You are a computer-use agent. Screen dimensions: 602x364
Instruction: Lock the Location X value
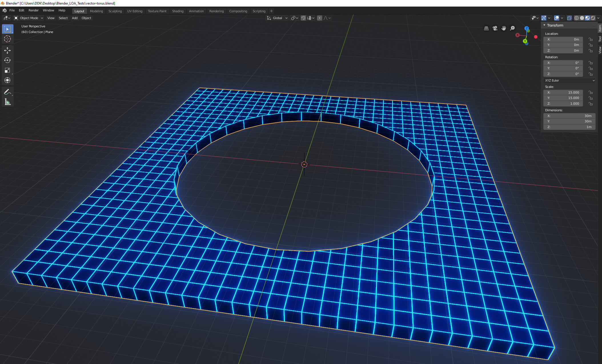[591, 39]
